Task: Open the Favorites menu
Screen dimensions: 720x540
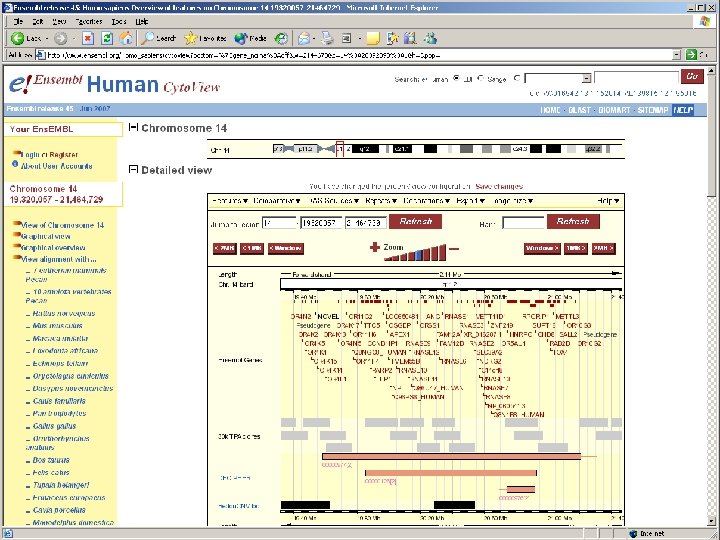Action: pyautogui.click(x=89, y=22)
